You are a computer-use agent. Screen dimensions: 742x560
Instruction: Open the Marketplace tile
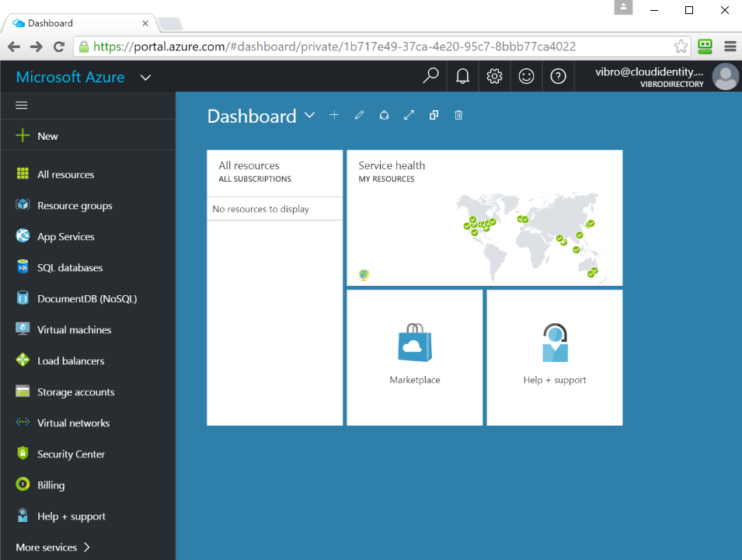[x=415, y=357]
